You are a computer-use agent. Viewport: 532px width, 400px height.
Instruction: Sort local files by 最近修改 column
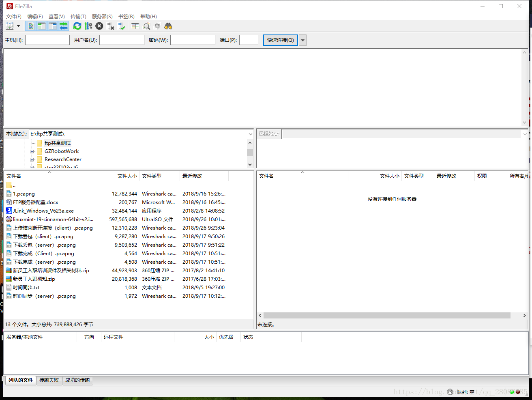[204, 176]
